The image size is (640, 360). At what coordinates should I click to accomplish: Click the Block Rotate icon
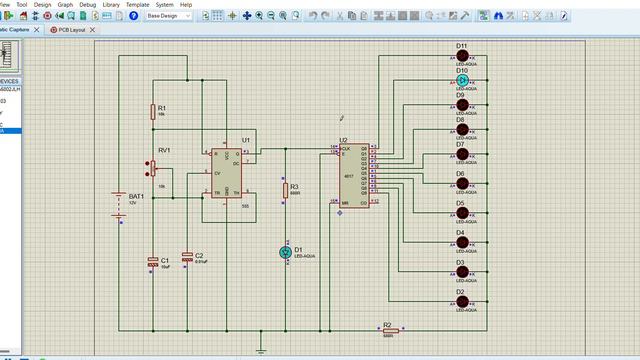[x=402, y=16]
